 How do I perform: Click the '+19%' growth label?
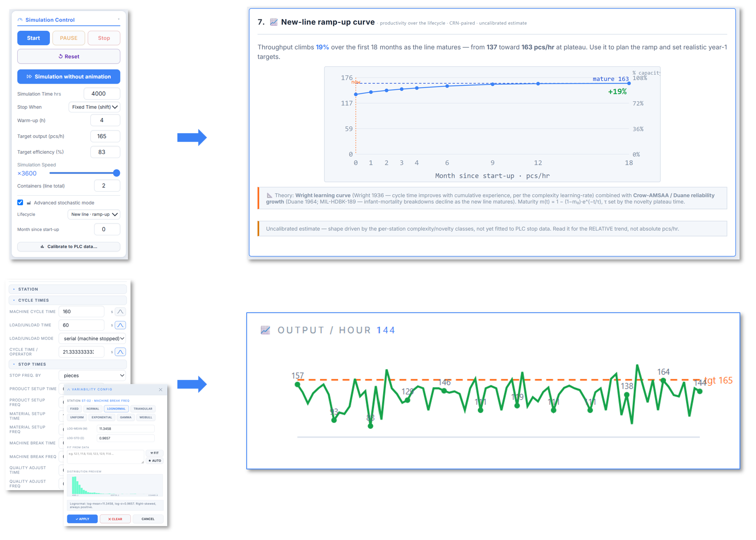617,92
